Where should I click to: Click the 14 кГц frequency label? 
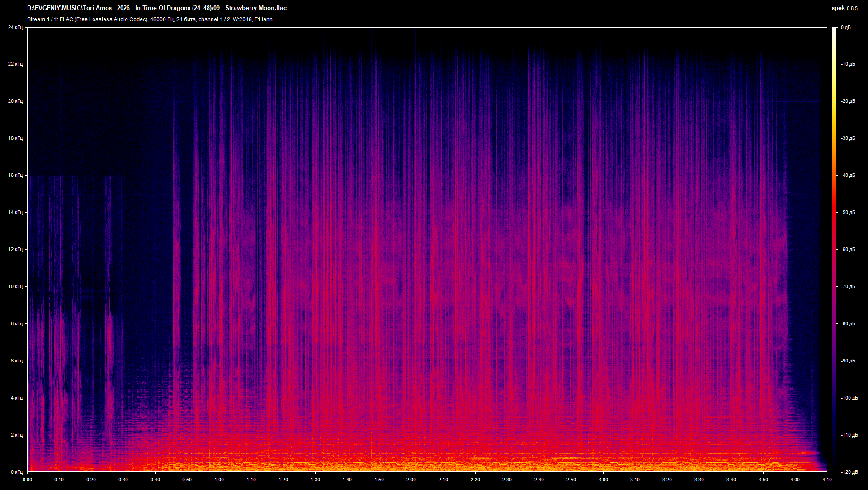[15, 213]
